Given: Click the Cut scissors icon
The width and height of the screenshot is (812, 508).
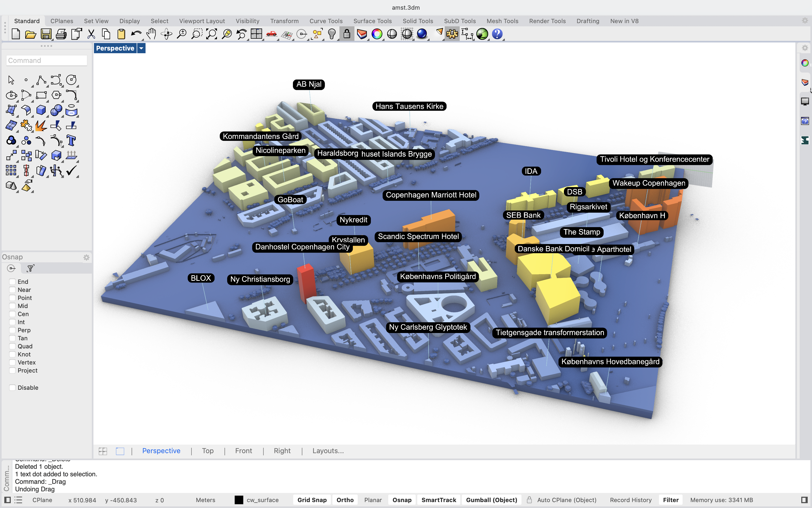Looking at the screenshot, I should click(x=91, y=34).
